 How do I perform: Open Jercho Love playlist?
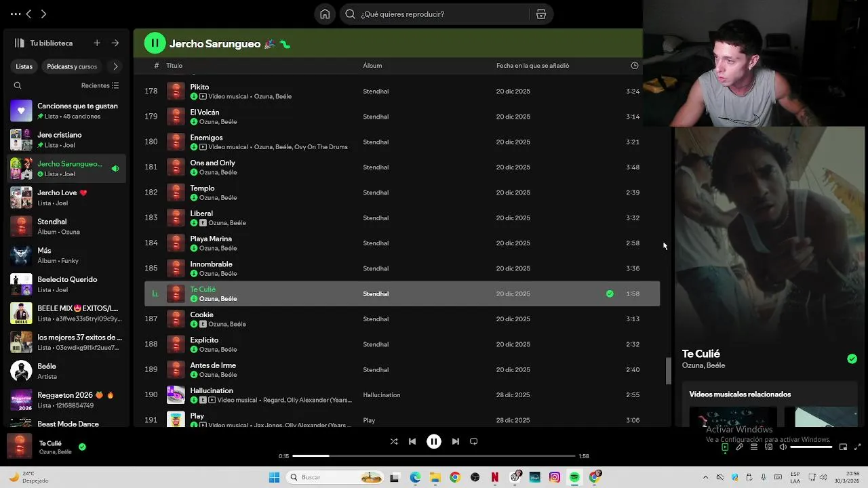[x=66, y=197]
